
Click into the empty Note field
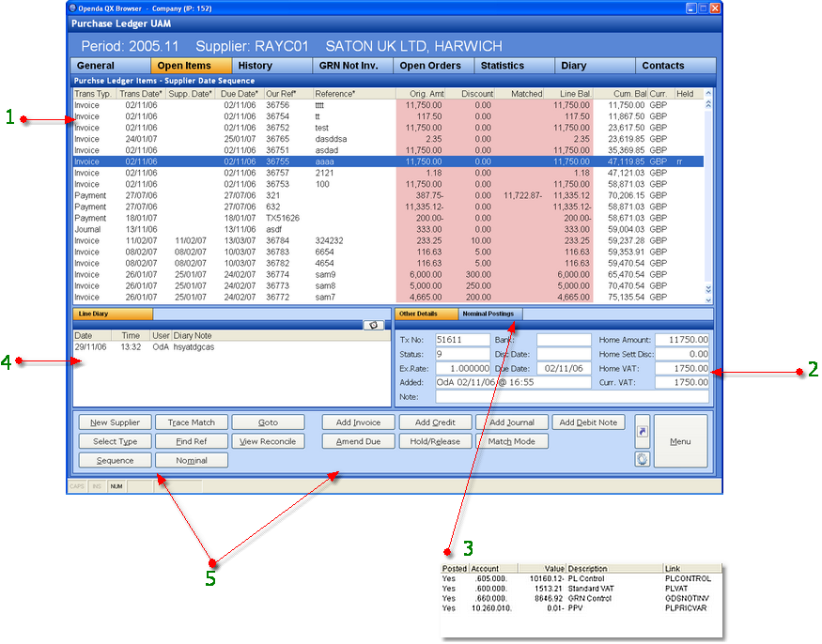[x=572, y=397]
